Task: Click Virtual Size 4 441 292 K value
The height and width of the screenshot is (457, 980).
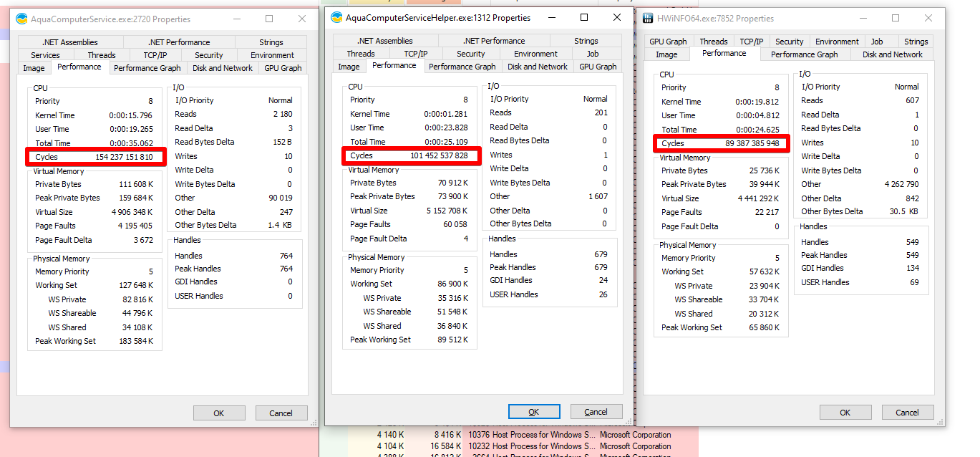Action: pyautogui.click(x=760, y=198)
